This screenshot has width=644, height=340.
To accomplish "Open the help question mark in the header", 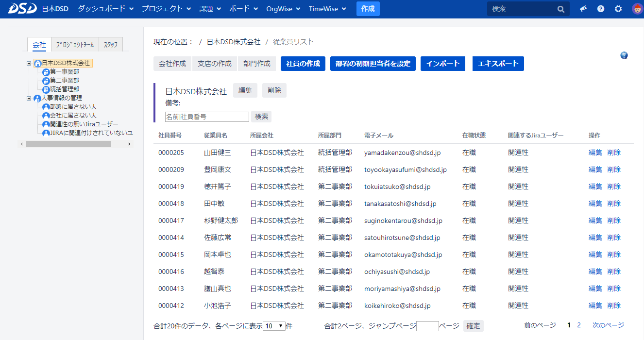I will 601,9.
